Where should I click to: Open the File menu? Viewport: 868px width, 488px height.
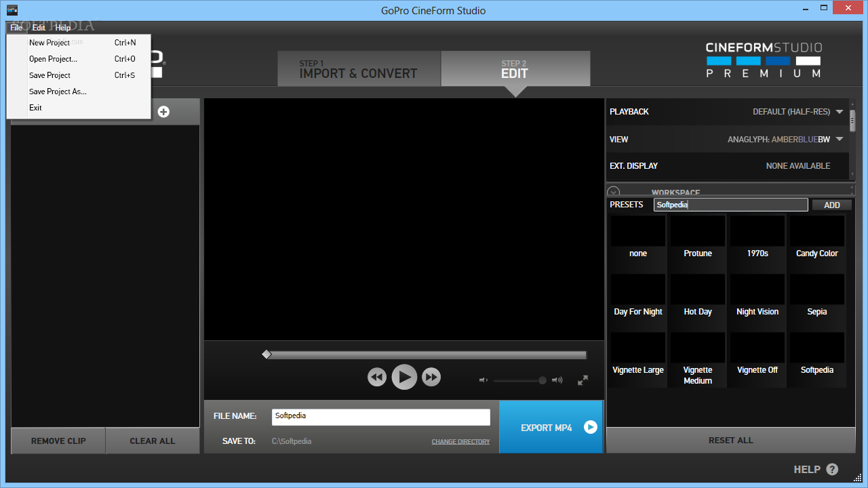coord(16,28)
